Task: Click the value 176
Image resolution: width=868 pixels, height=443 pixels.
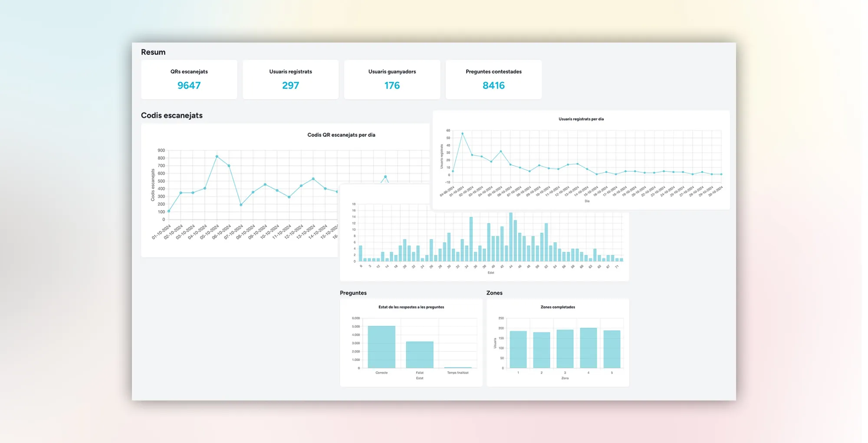Action: (392, 85)
